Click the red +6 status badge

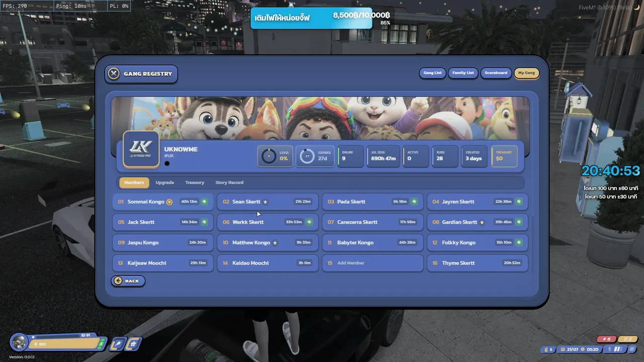(x=606, y=339)
